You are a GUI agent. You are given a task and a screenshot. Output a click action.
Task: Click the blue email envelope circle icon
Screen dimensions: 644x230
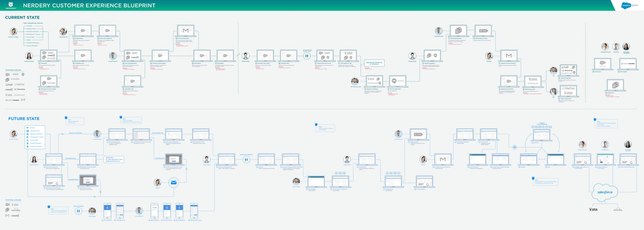point(174,183)
